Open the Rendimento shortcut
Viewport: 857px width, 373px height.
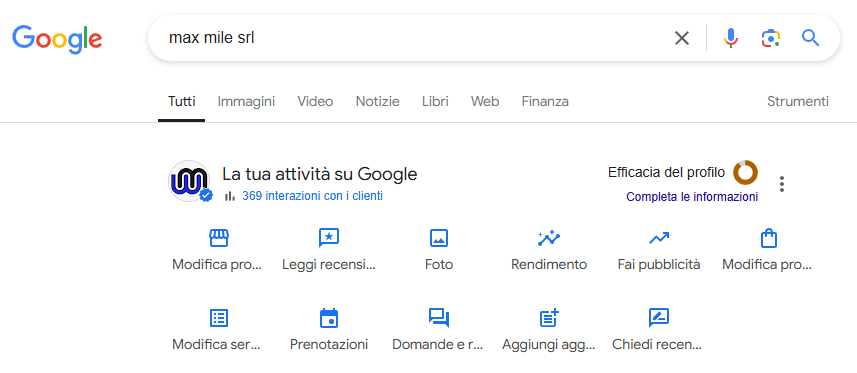[549, 250]
